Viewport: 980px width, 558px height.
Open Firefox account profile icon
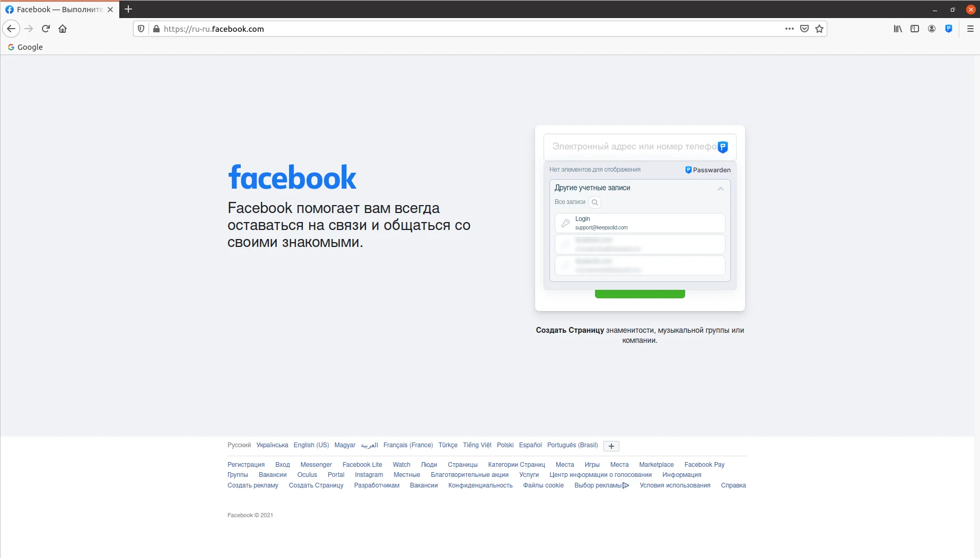(x=932, y=29)
